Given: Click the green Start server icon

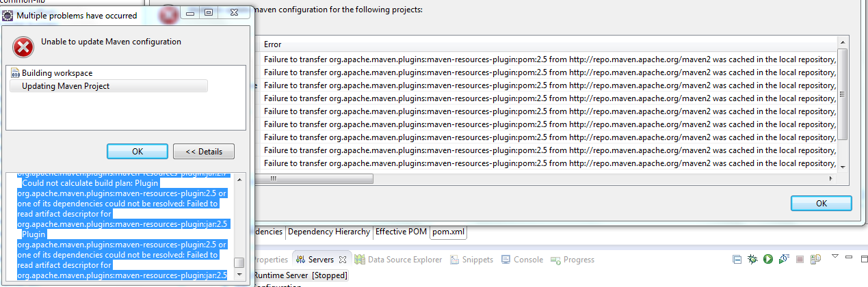Looking at the screenshot, I should pyautogui.click(x=767, y=260).
